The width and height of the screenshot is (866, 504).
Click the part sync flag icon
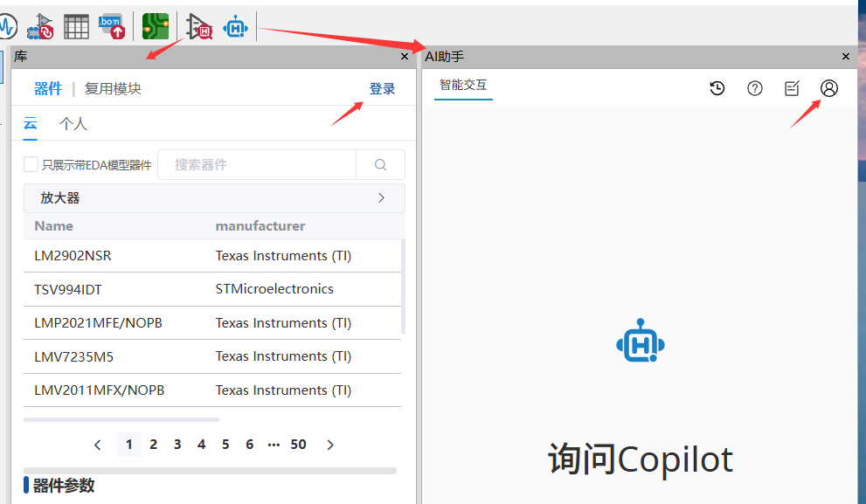coord(40,26)
